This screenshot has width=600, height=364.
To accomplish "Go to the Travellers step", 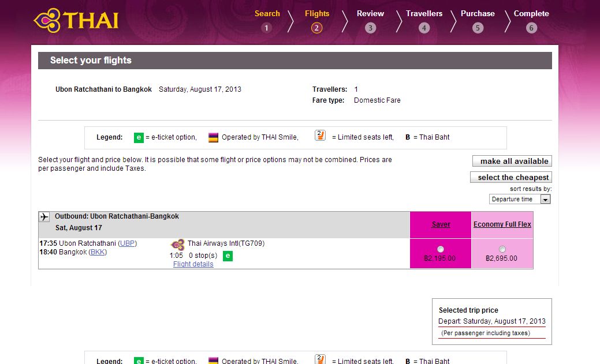I will tap(424, 13).
